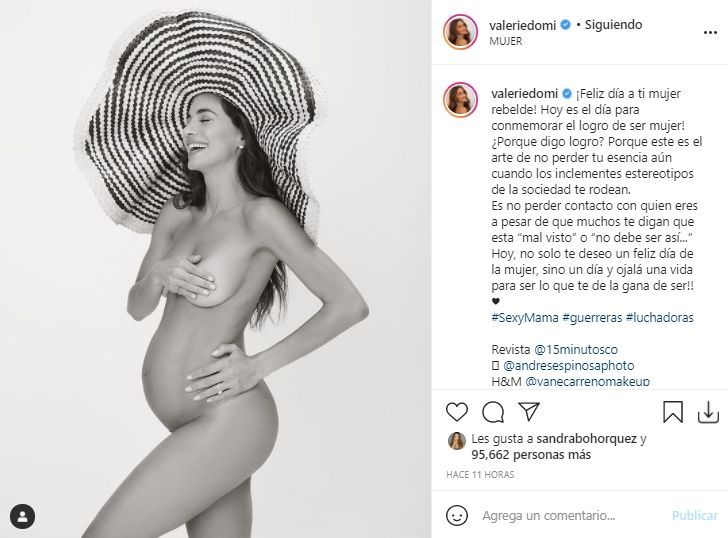Share the post with the paper plane icon
The image size is (728, 538).
pos(529,411)
